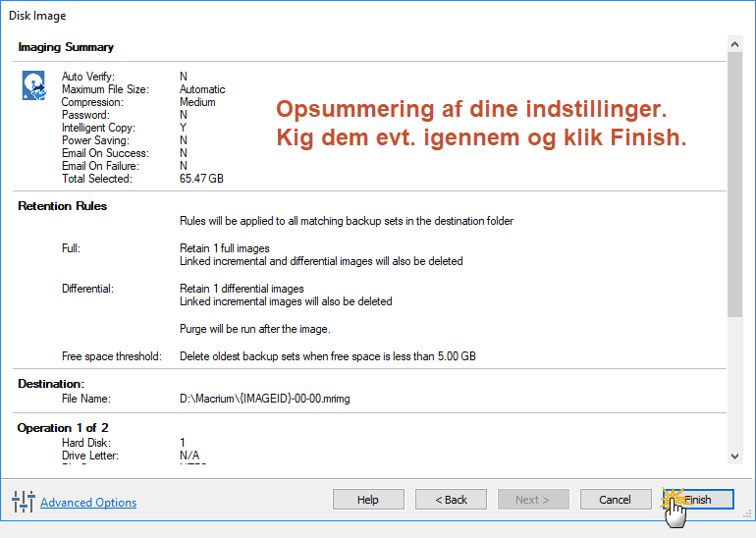Click the vertical scrollbar thumb
The image size is (756, 538).
pyautogui.click(x=734, y=185)
